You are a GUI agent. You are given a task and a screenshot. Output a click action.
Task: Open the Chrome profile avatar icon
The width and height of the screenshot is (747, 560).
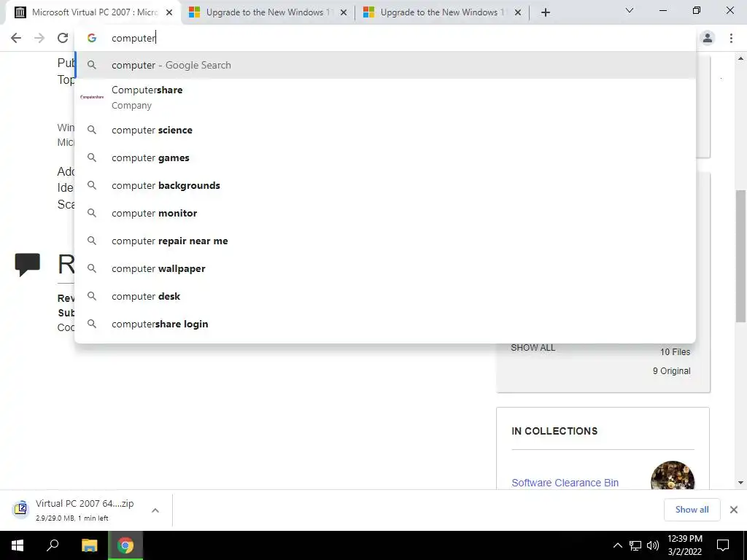tap(708, 38)
